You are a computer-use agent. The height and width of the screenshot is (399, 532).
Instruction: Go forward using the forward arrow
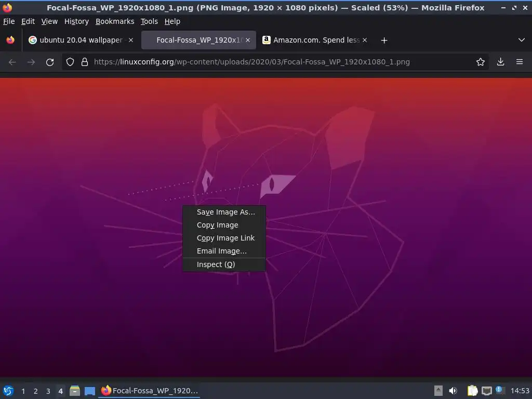pyautogui.click(x=31, y=62)
